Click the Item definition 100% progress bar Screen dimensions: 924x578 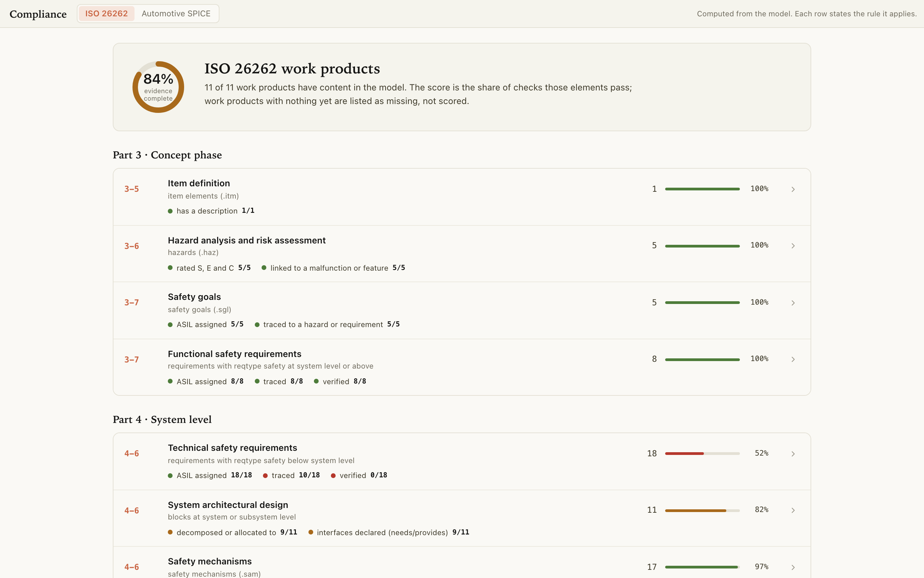pyautogui.click(x=702, y=189)
